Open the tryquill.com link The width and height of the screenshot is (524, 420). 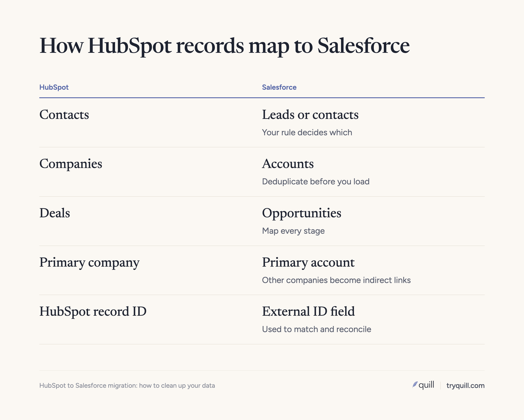tap(465, 386)
